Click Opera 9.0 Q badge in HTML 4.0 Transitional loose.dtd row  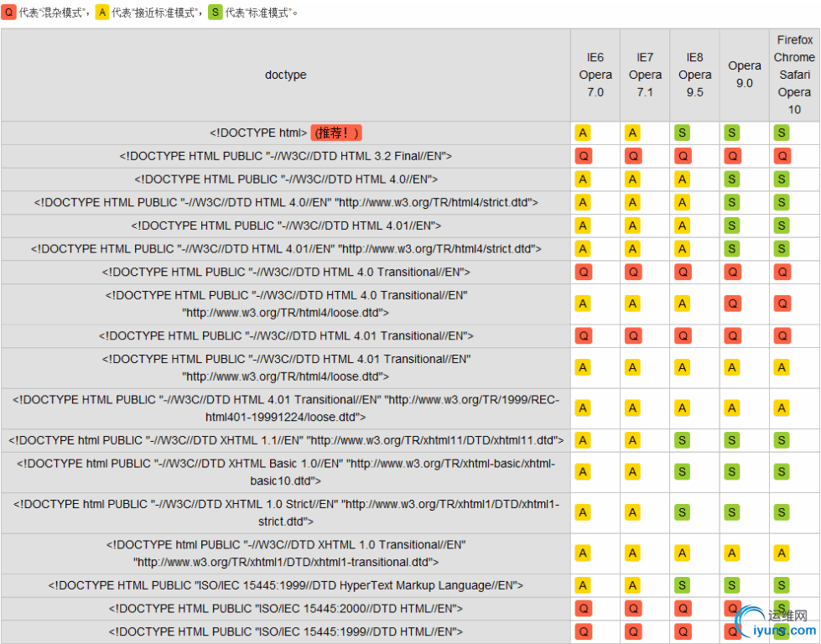(732, 304)
